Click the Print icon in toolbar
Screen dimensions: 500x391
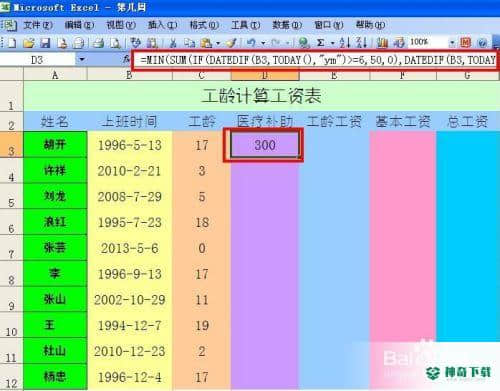[x=98, y=43]
